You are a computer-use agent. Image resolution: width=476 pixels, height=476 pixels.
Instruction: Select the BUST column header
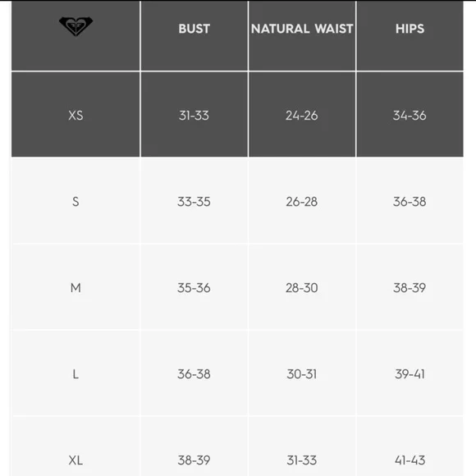tap(194, 29)
